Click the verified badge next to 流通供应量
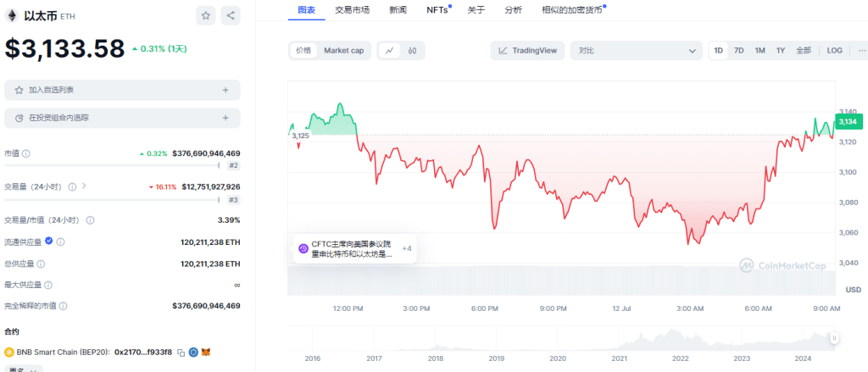The height and width of the screenshot is (372, 868). pos(48,242)
